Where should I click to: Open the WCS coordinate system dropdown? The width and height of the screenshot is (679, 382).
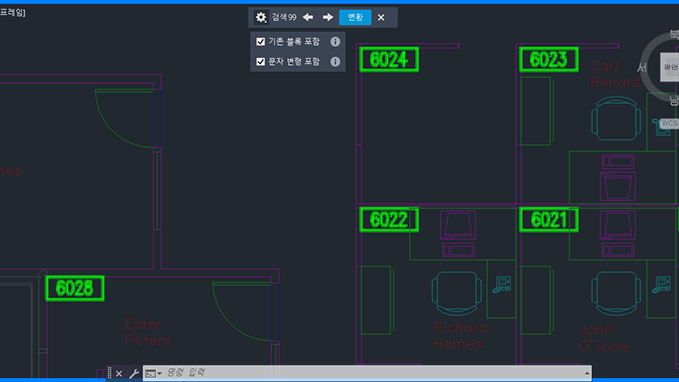click(669, 123)
